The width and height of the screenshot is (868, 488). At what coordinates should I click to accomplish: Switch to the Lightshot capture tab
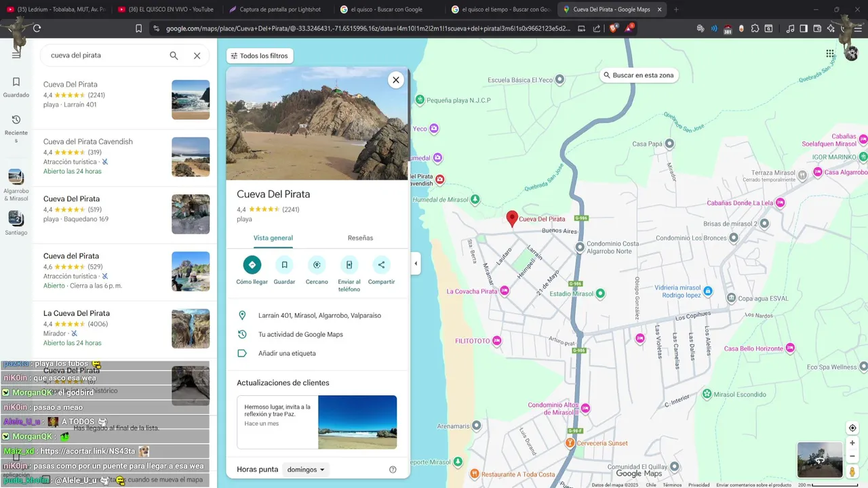coord(277,9)
